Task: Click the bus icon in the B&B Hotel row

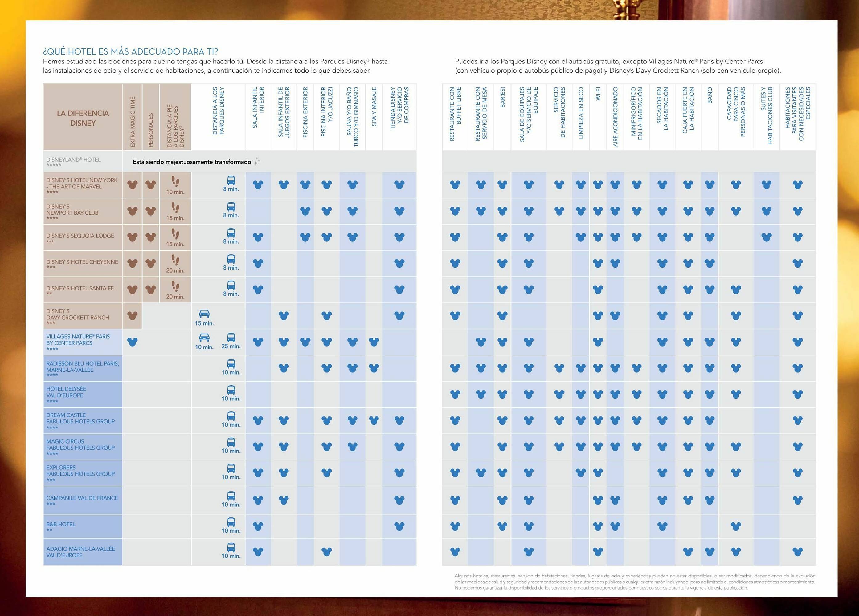Action: coord(231,522)
